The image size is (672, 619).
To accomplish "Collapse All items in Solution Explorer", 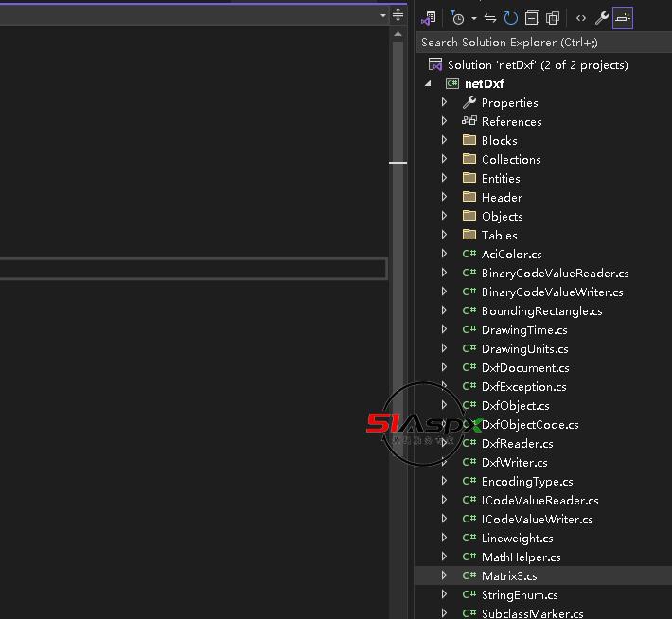I will coord(532,18).
